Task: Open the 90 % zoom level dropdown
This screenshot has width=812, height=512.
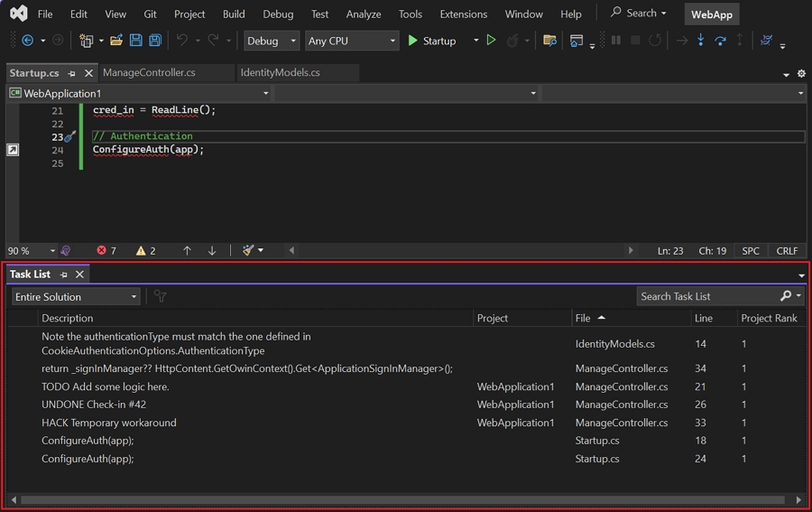Action: tap(31, 251)
